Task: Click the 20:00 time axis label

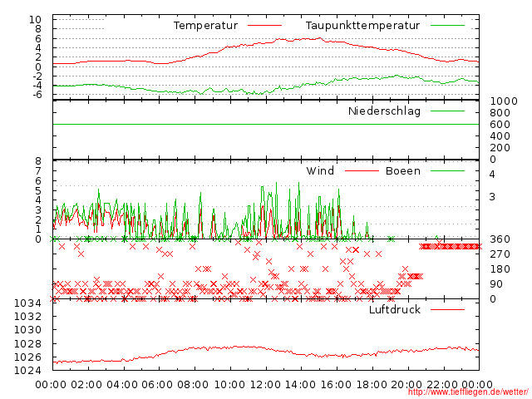Action: pyautogui.click(x=406, y=385)
